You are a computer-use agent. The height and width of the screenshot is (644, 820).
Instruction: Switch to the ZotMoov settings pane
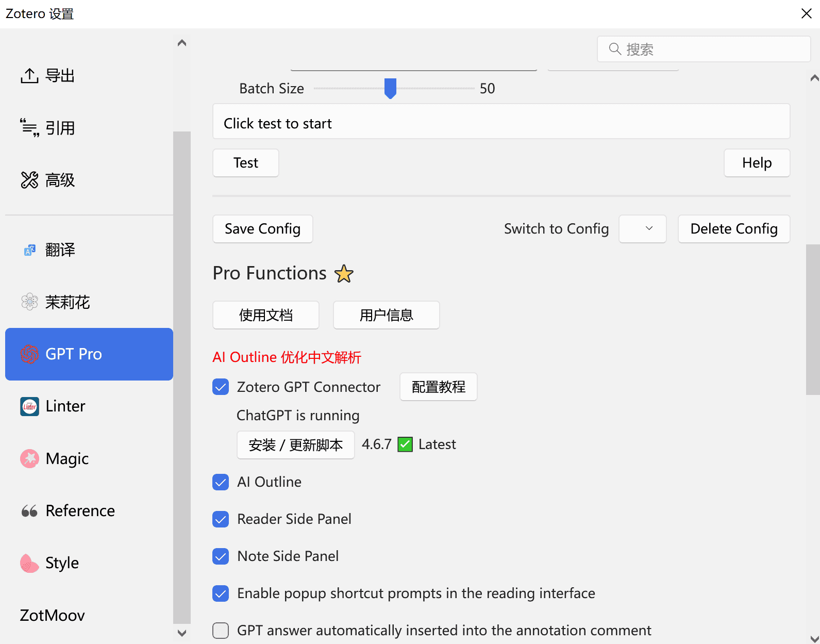[x=52, y=615]
